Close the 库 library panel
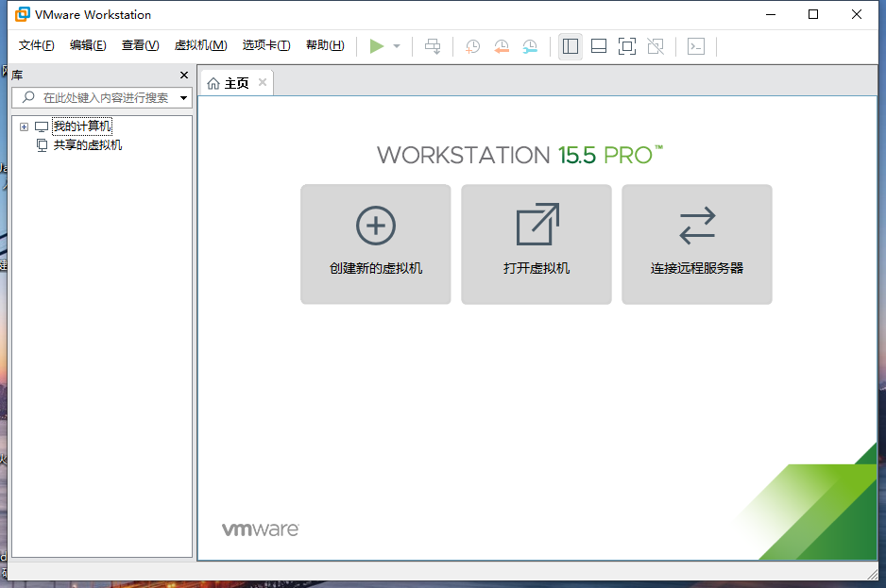 point(183,76)
